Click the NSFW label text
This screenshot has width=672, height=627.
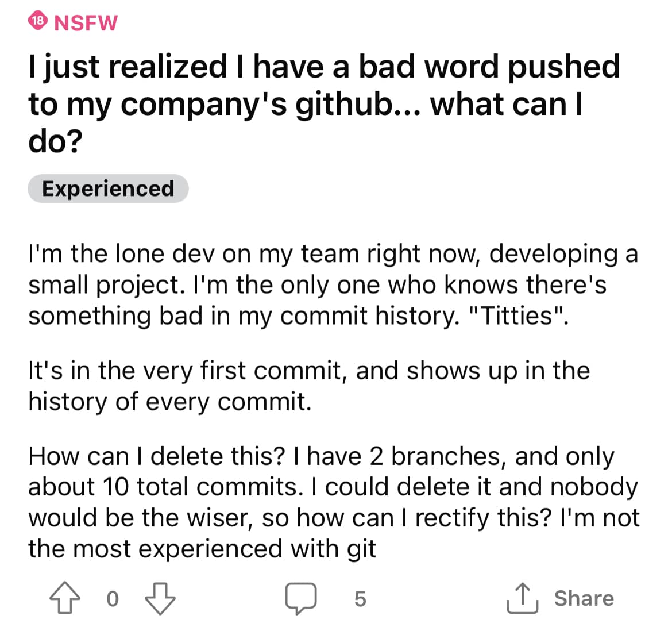(x=86, y=22)
